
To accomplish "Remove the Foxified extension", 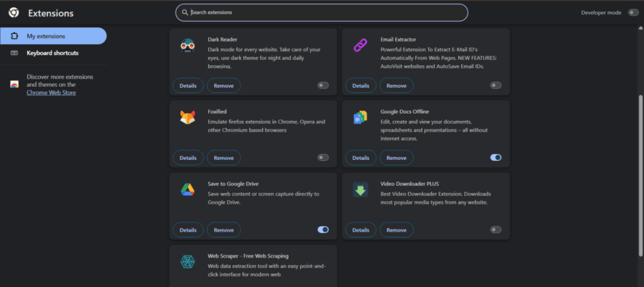I will pos(224,158).
